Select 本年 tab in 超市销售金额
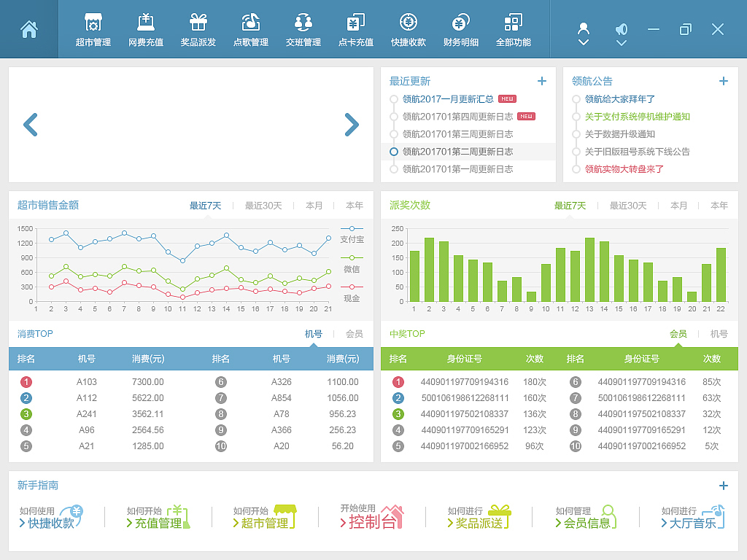 355,206
